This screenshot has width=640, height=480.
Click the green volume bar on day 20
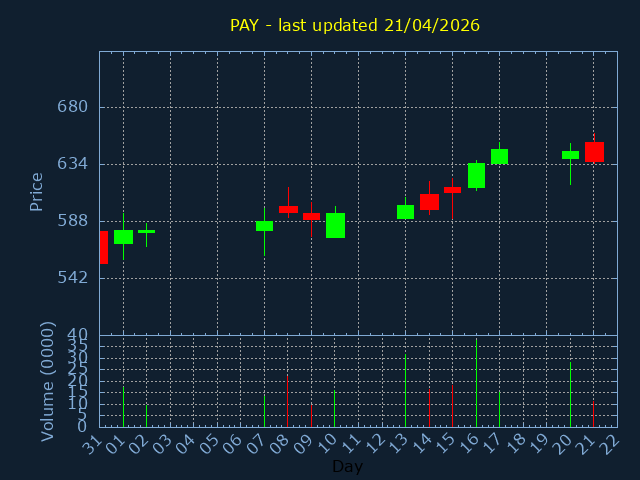570,394
